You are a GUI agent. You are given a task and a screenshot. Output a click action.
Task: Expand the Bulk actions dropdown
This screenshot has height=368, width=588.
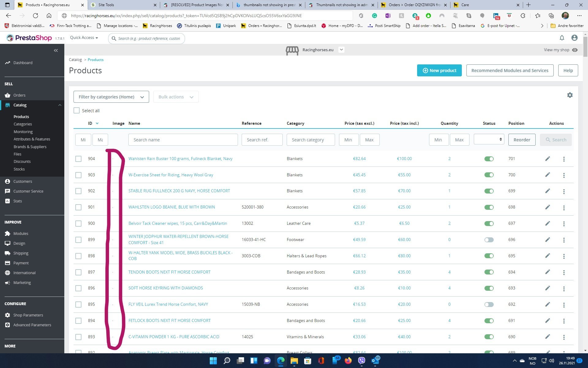click(x=176, y=97)
